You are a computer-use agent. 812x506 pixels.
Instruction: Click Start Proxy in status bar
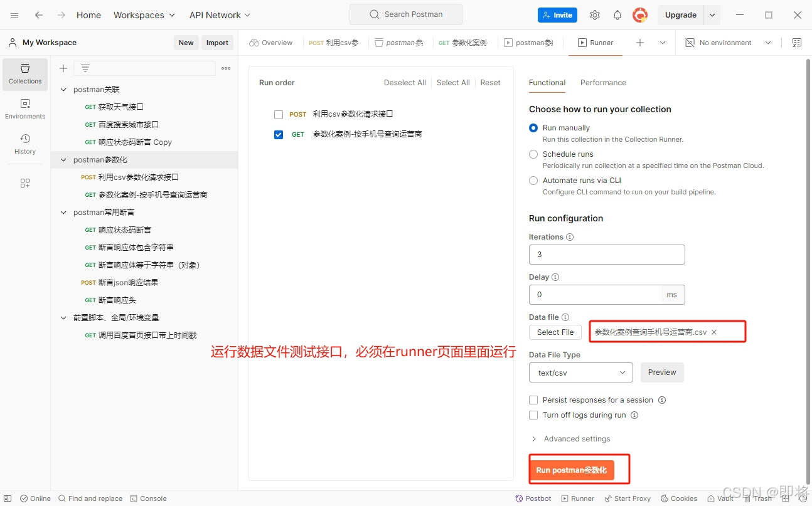pos(628,498)
